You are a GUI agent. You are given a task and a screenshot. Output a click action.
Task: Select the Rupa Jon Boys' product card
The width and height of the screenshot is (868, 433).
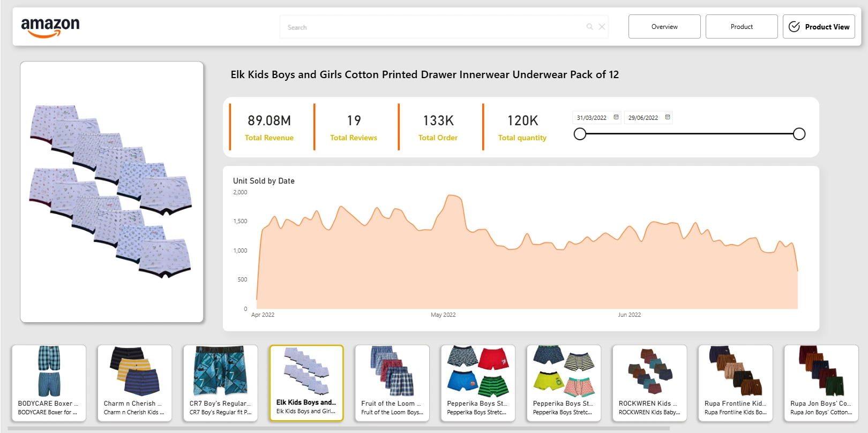click(821, 383)
